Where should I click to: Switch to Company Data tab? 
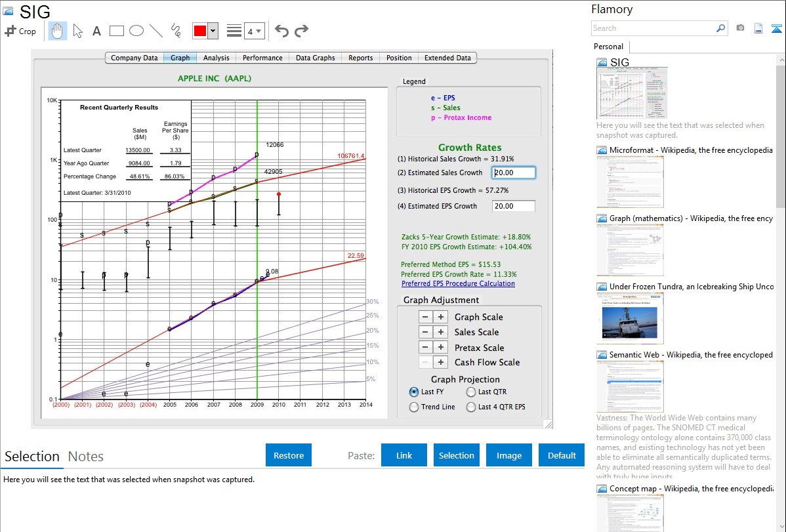pos(134,58)
